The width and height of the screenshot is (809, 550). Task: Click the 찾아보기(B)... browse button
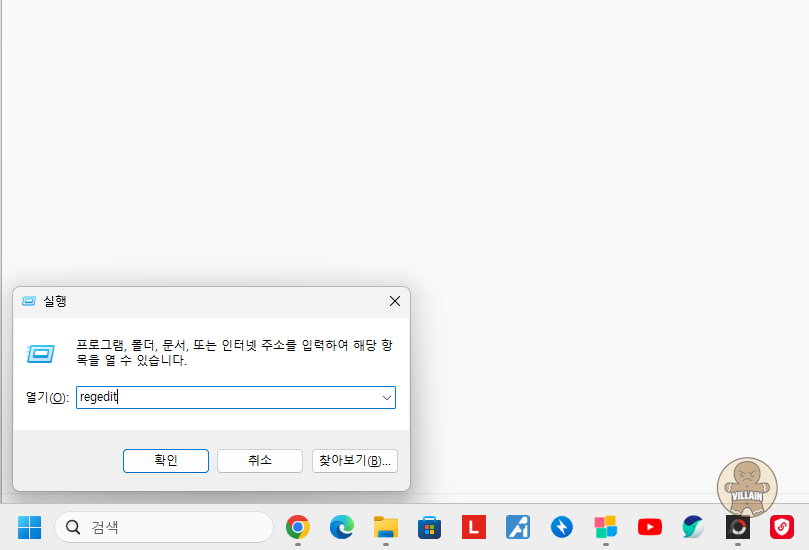coord(354,461)
